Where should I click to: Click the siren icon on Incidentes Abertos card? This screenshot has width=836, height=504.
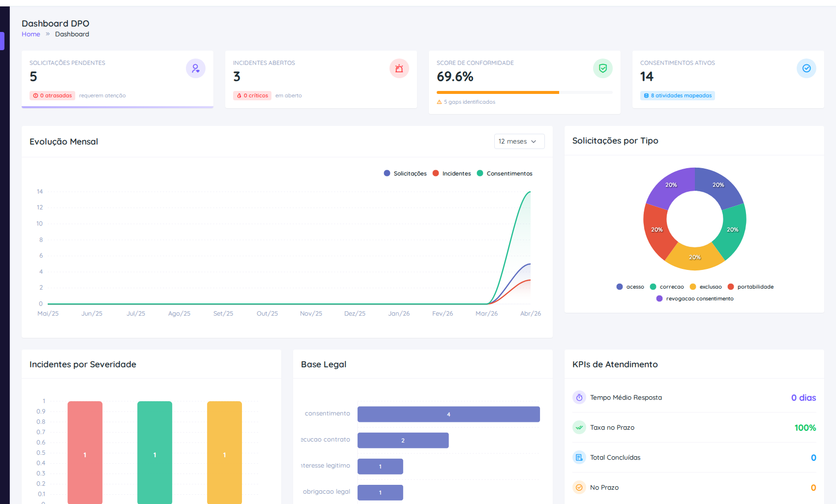click(x=399, y=68)
